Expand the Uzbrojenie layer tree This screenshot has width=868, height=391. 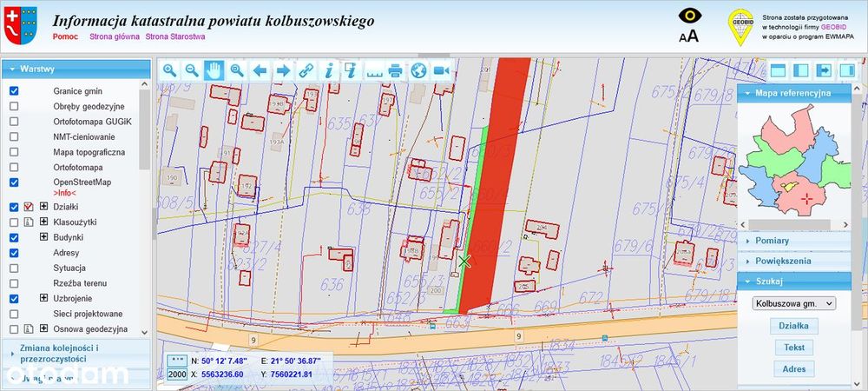(x=43, y=298)
